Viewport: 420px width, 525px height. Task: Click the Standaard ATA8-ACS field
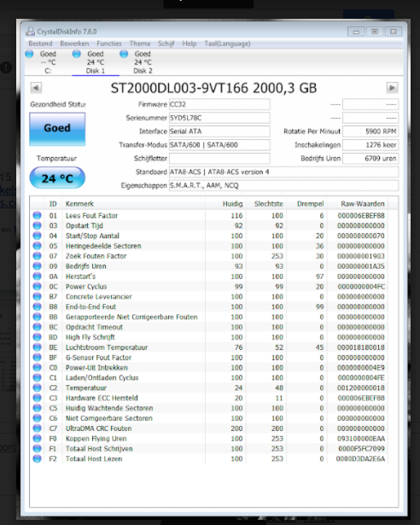tap(283, 172)
